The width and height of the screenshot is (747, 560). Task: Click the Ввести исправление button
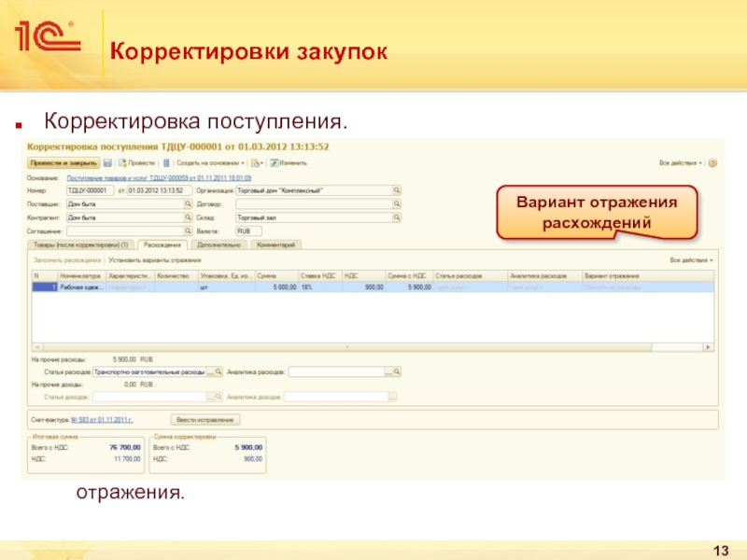(204, 419)
